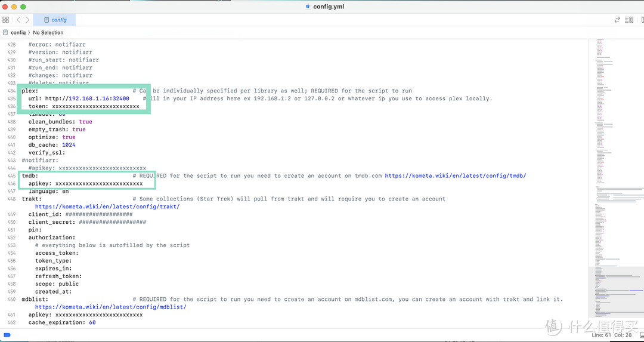
Task: Click the blue tag icon in bottom bar
Action: pyautogui.click(x=7, y=335)
